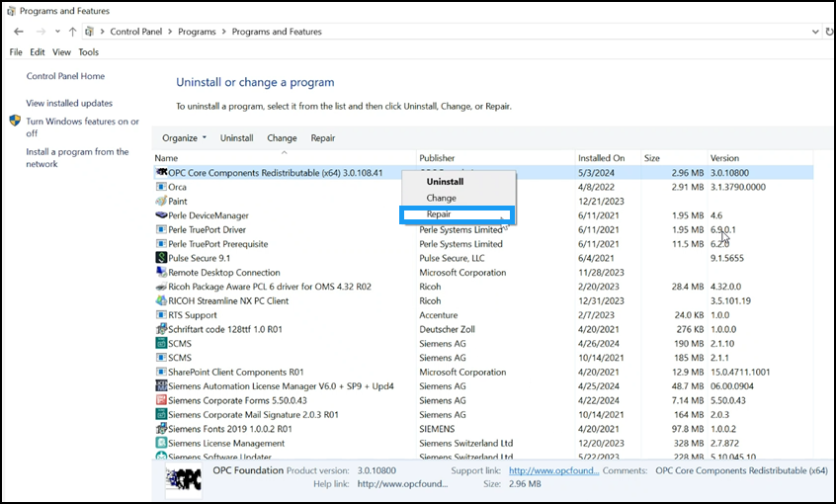Open the Organize dropdown menu

(x=184, y=138)
